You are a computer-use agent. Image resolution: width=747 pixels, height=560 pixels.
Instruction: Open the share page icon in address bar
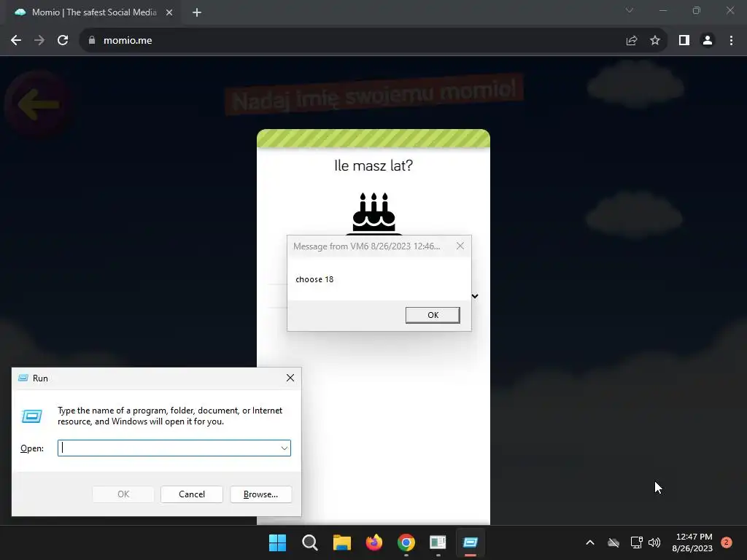[632, 41]
